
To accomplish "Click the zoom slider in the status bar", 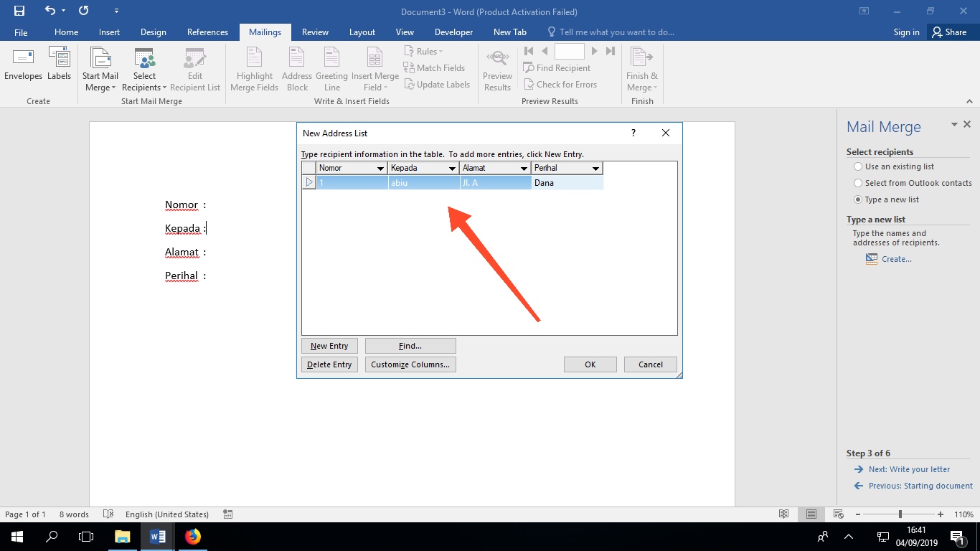I will [x=900, y=514].
